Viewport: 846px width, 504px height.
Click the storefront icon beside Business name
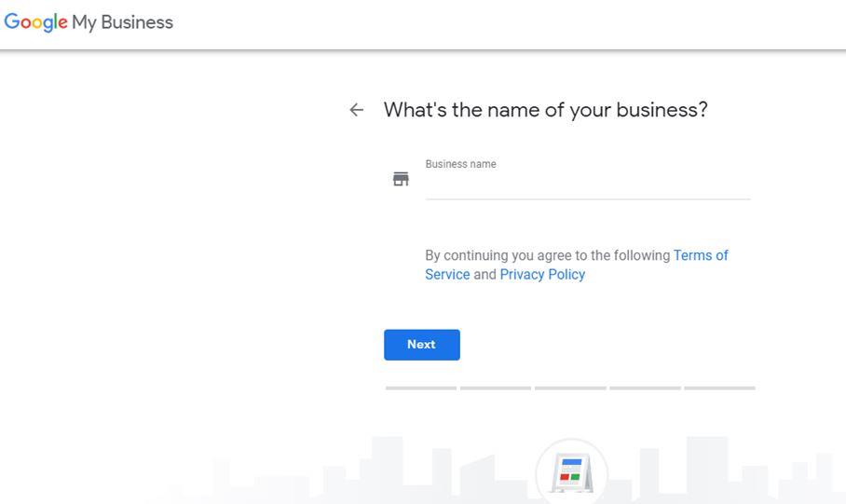point(401,179)
